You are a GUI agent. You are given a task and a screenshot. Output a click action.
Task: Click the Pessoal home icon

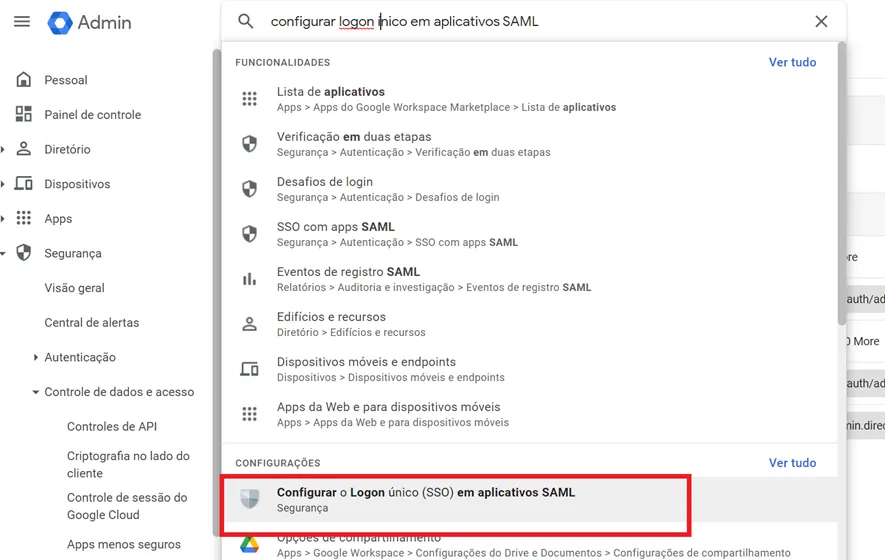(24, 80)
